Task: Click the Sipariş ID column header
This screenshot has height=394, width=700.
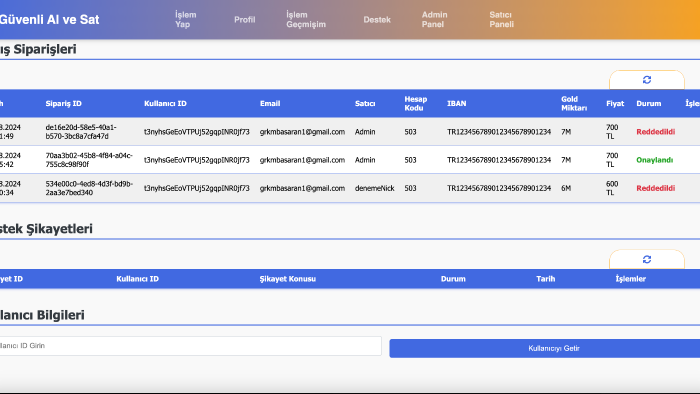Action: click(63, 104)
